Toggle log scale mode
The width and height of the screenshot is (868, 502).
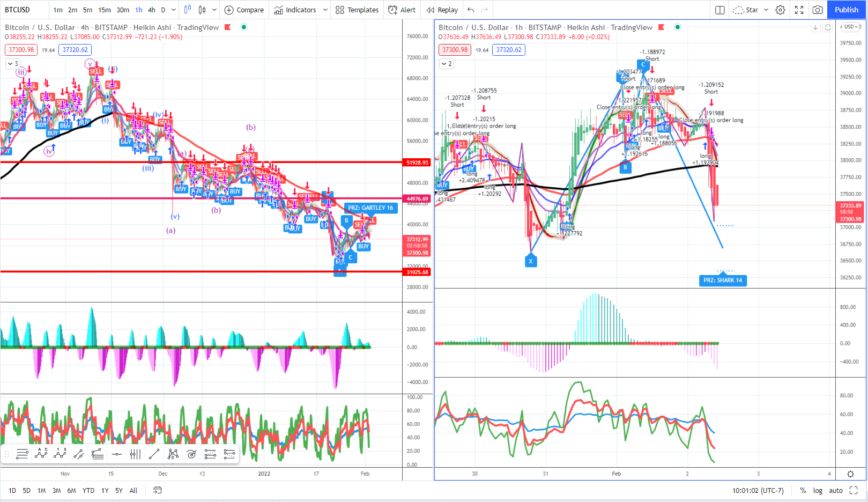tap(818, 490)
